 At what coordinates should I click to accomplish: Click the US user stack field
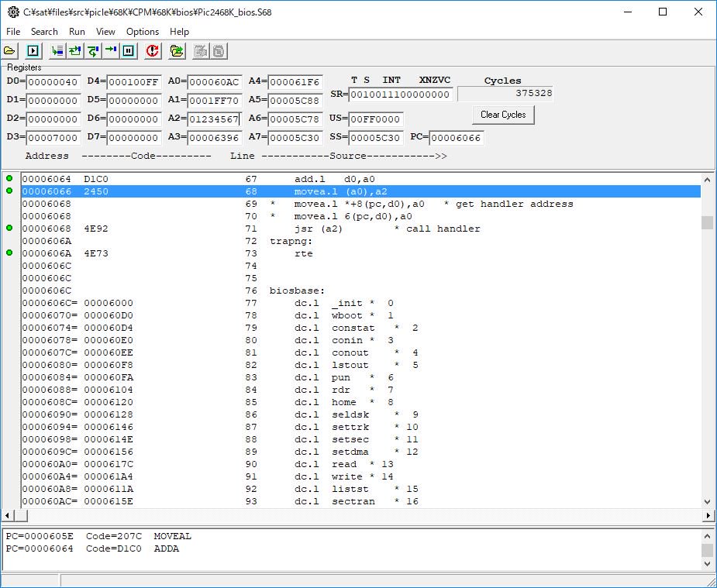376,119
